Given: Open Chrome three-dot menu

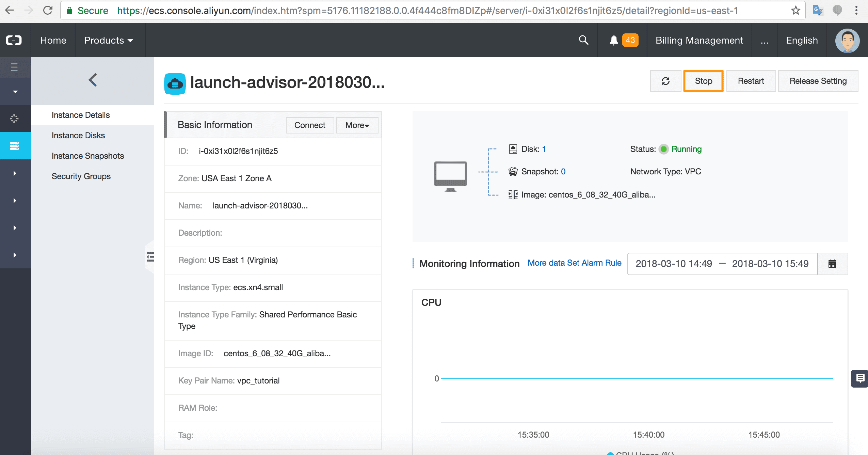Looking at the screenshot, I should (856, 11).
